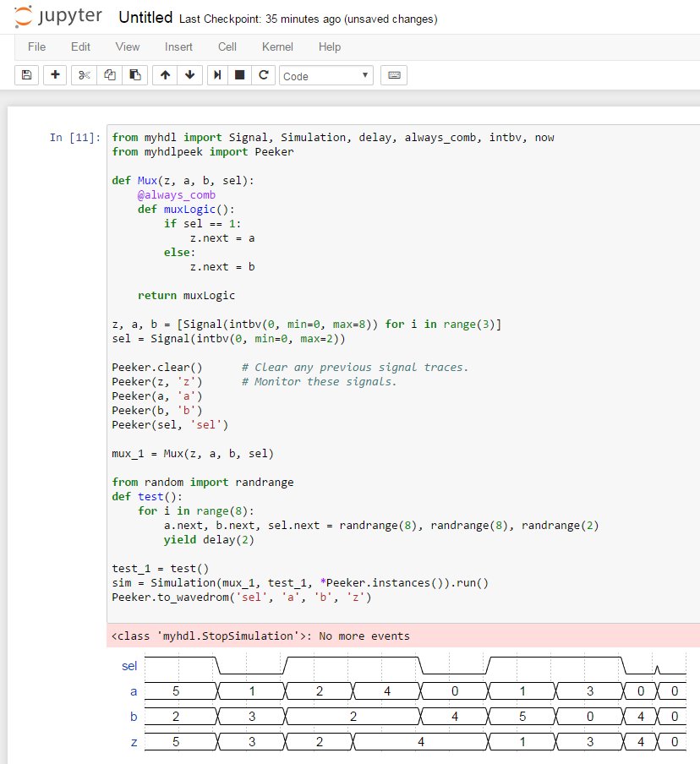Move selected cell down with the arrow icon
Screen dimensions: 700x764
(x=190, y=75)
